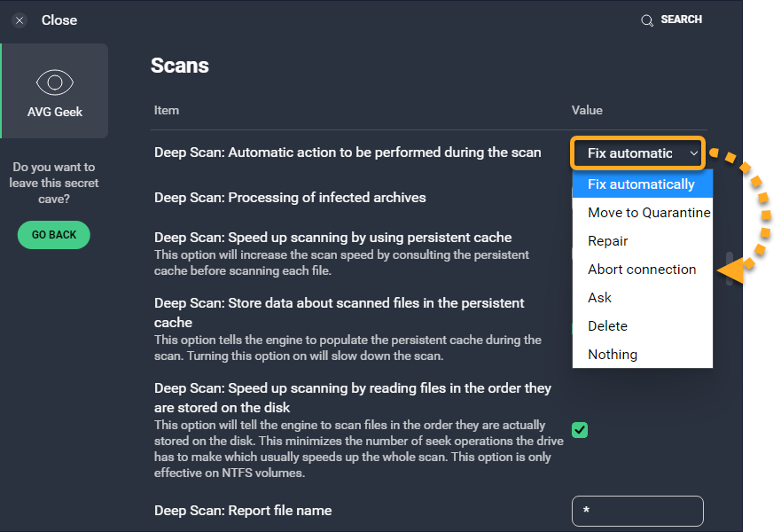The image size is (781, 532).
Task: Click the X icon beside Close
Action: coord(20,20)
